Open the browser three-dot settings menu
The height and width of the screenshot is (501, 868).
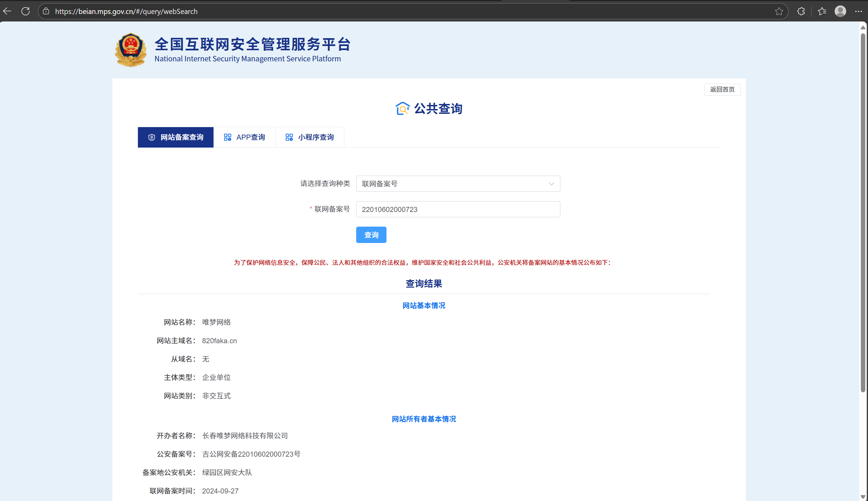pos(858,11)
